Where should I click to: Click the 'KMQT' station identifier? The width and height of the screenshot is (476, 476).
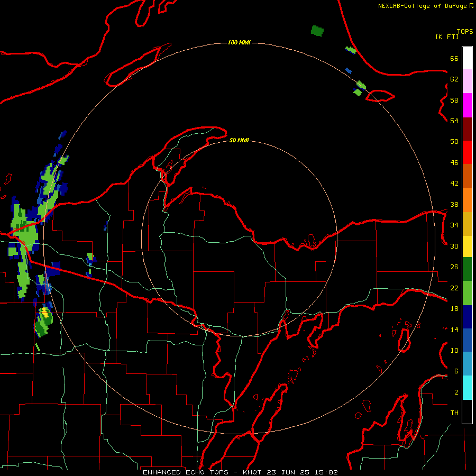[x=253, y=472]
